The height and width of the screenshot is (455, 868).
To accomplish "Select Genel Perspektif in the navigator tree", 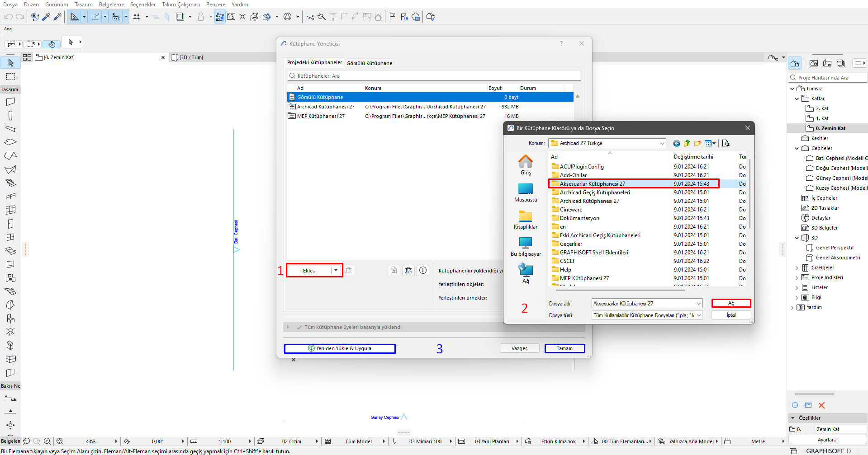I will 835,248.
